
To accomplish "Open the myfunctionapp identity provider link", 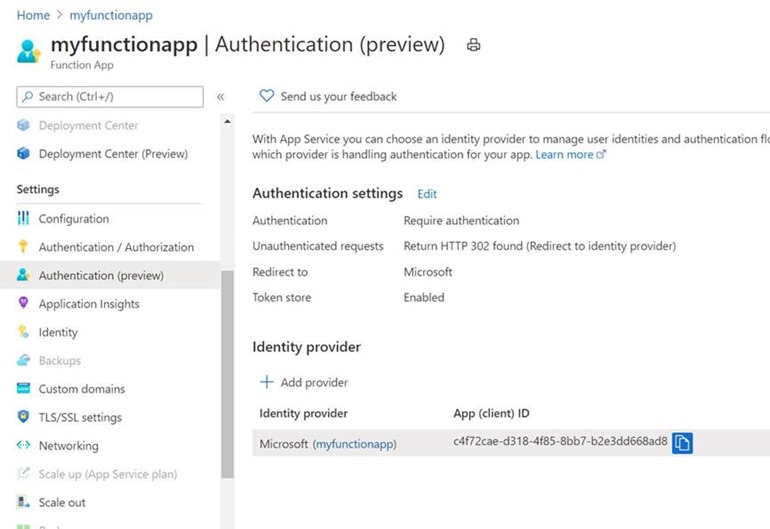I will 355,444.
